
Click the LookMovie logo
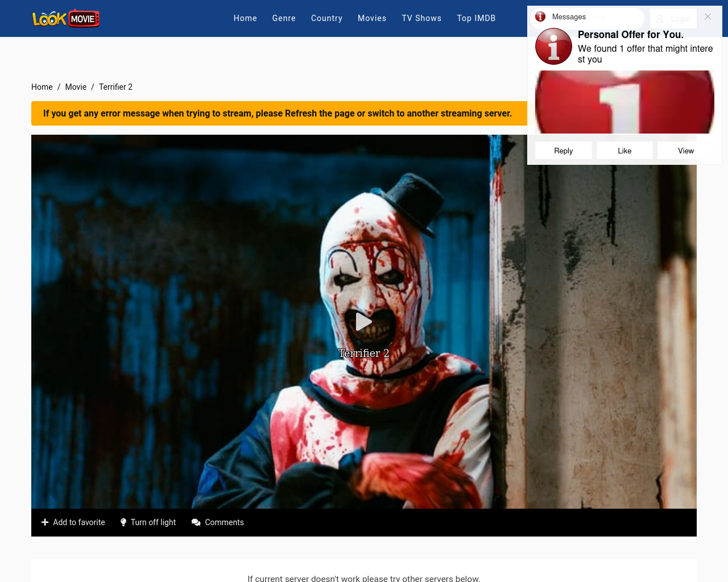click(x=66, y=18)
